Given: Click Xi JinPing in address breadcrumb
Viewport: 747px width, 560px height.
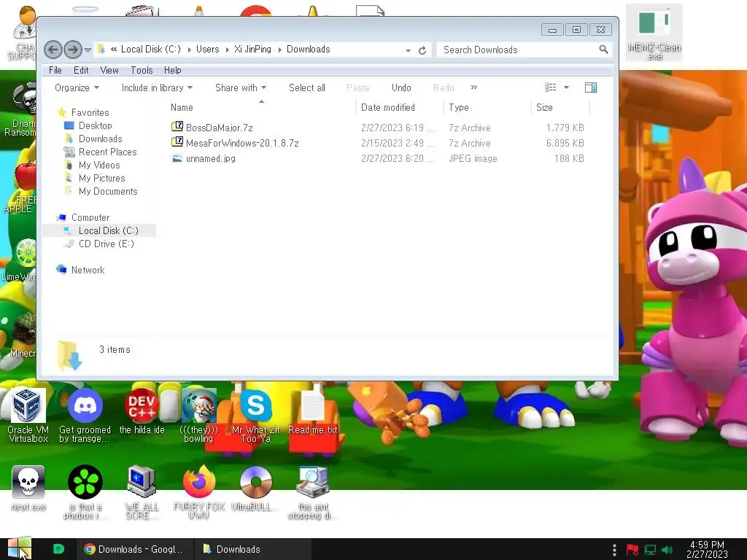Looking at the screenshot, I should tap(252, 49).
